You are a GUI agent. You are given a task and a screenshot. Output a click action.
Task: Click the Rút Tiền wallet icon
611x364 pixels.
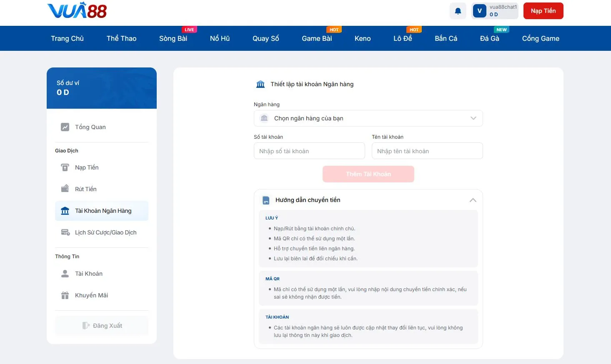65,188
